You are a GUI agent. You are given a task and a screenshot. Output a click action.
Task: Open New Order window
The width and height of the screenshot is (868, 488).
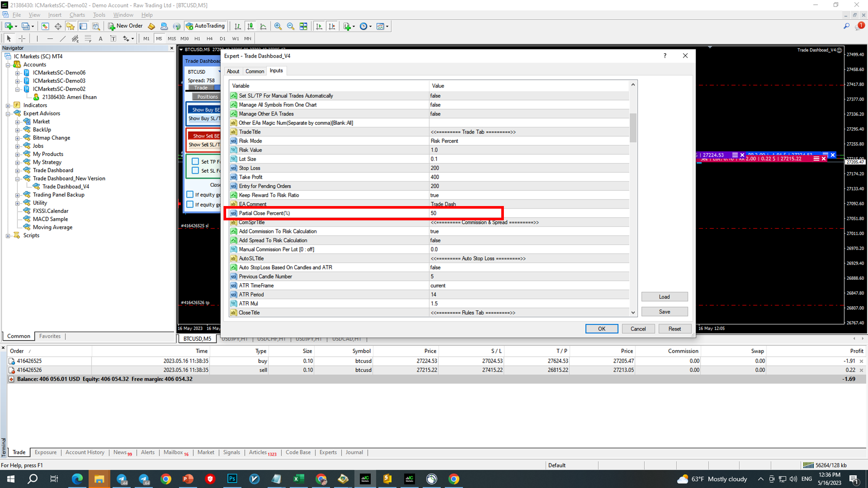point(125,26)
